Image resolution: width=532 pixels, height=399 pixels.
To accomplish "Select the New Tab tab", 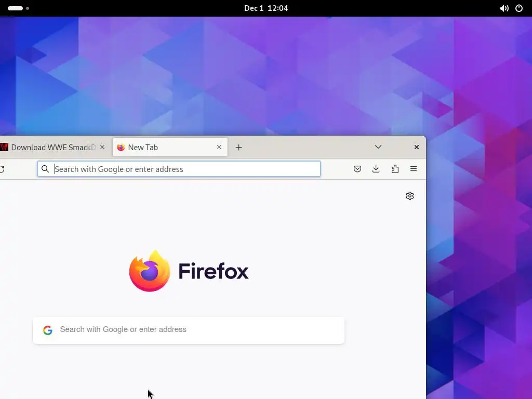I will (x=170, y=147).
